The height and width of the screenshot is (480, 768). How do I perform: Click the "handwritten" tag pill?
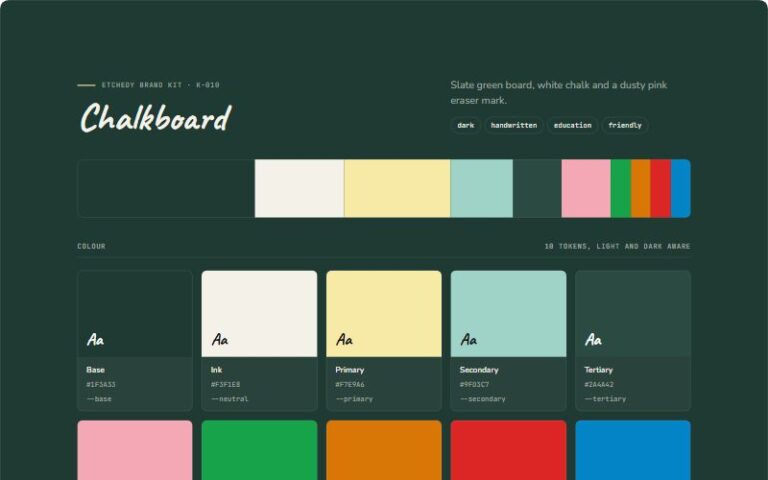pos(514,125)
